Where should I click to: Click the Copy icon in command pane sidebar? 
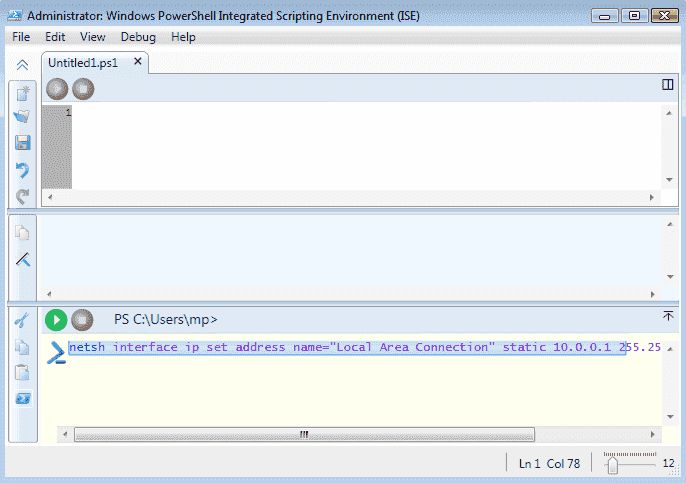pos(22,346)
